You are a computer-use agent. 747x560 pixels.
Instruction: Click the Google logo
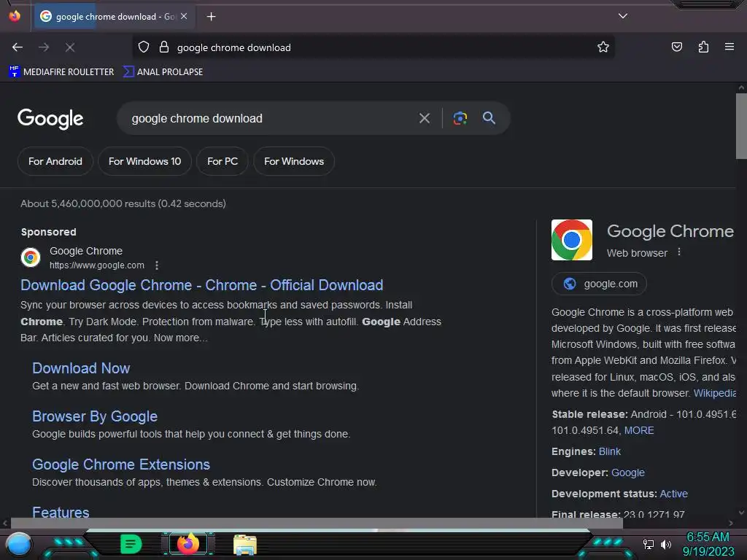(x=50, y=119)
